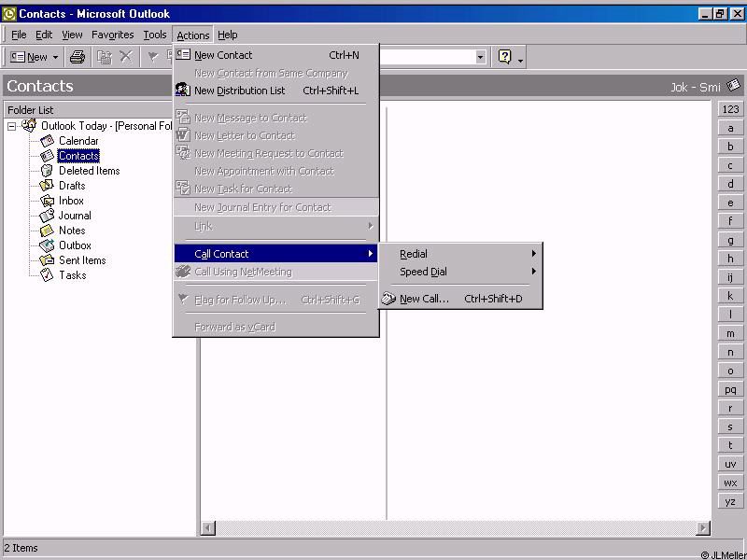The width and height of the screenshot is (747, 560).
Task: Open the find-a-contact combo box arrow
Action: coord(480,57)
